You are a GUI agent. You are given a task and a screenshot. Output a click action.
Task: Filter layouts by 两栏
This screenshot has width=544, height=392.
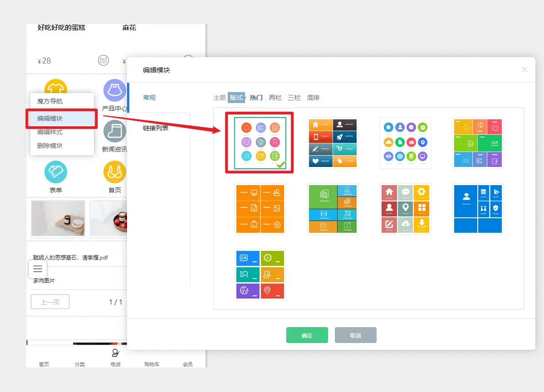(x=275, y=98)
